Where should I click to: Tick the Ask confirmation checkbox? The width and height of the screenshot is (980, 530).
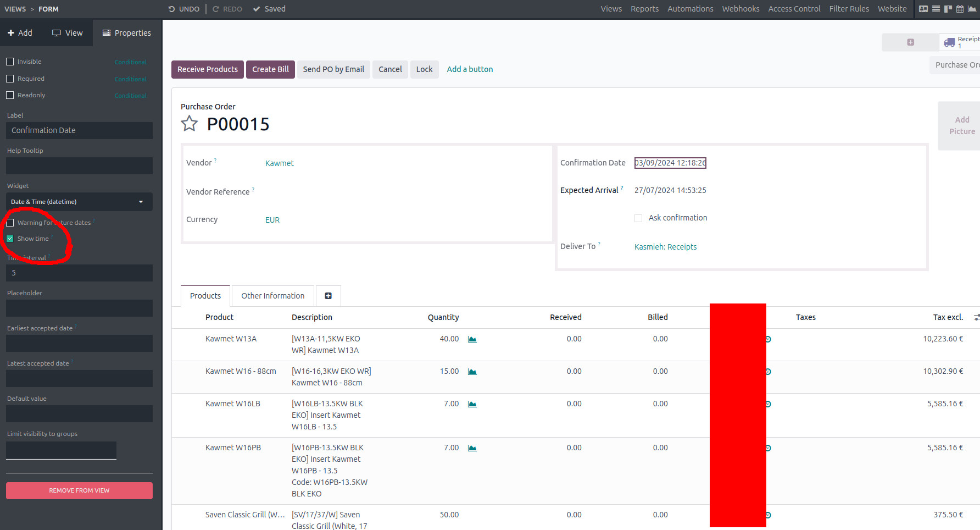[638, 218]
